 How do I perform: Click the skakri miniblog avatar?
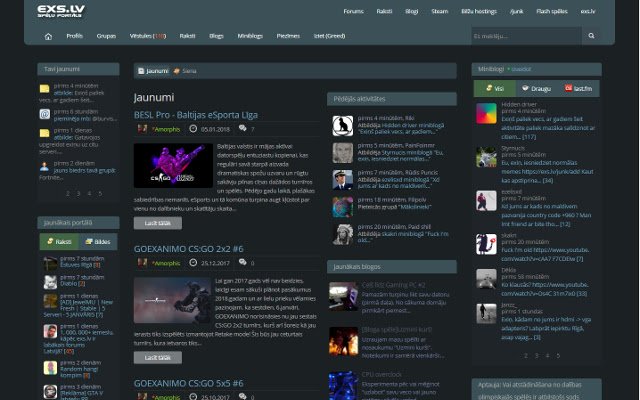coord(486,244)
